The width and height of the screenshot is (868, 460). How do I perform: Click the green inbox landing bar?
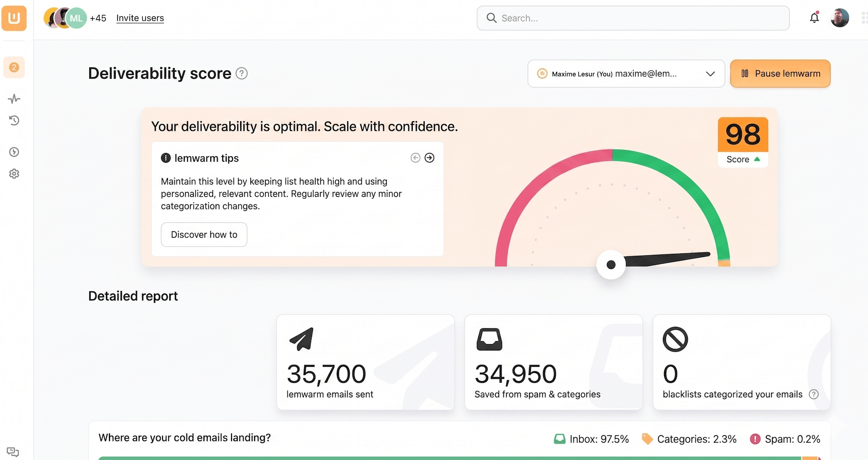[450, 458]
